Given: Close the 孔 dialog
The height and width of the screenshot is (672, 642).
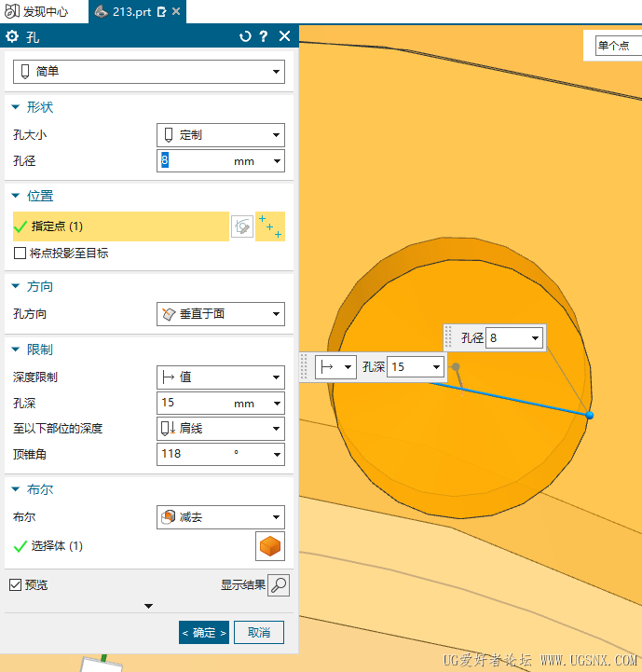Looking at the screenshot, I should (284, 36).
